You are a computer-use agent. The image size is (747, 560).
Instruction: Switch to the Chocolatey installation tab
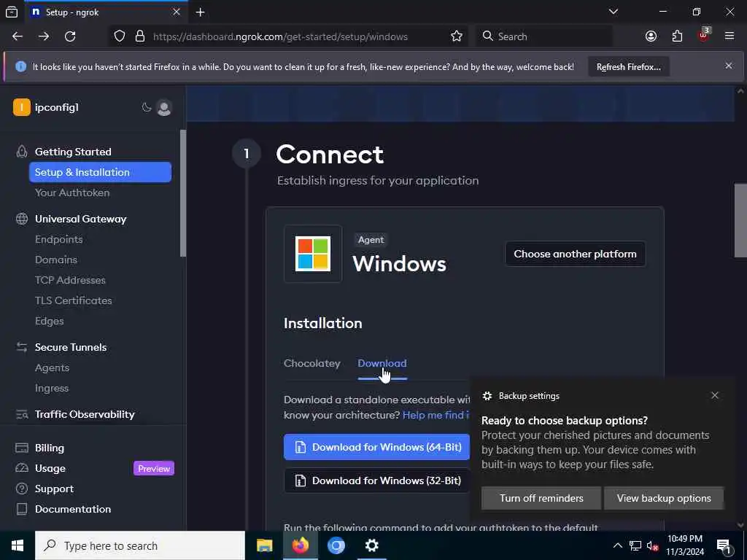312,363
